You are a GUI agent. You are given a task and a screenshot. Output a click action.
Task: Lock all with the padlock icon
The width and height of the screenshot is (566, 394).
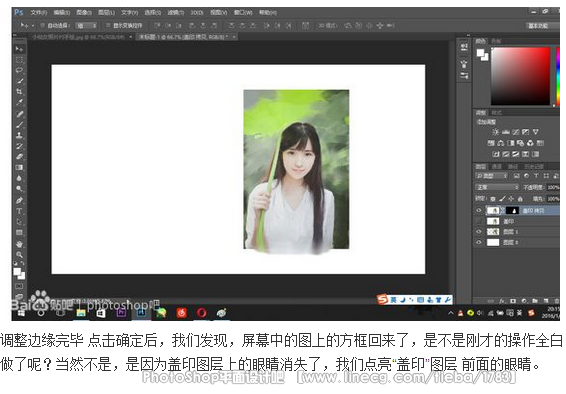coord(520,199)
